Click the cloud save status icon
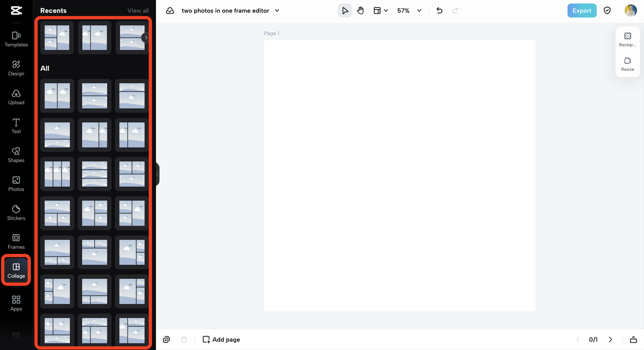This screenshot has height=350, width=644. pos(170,11)
